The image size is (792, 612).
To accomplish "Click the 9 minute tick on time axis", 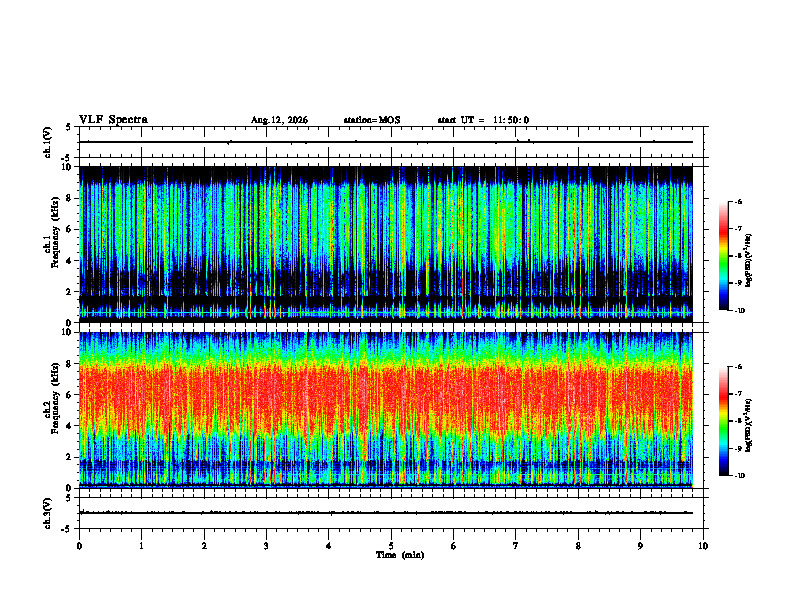I will [x=640, y=546].
